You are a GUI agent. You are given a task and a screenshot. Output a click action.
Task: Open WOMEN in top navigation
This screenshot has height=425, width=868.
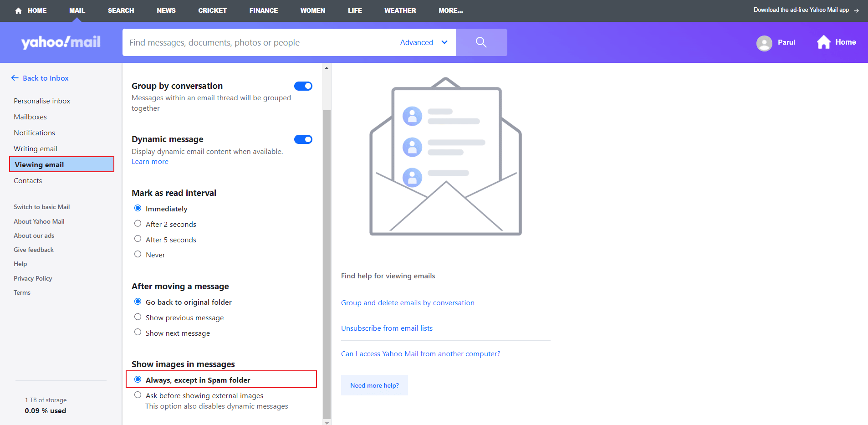pyautogui.click(x=313, y=10)
